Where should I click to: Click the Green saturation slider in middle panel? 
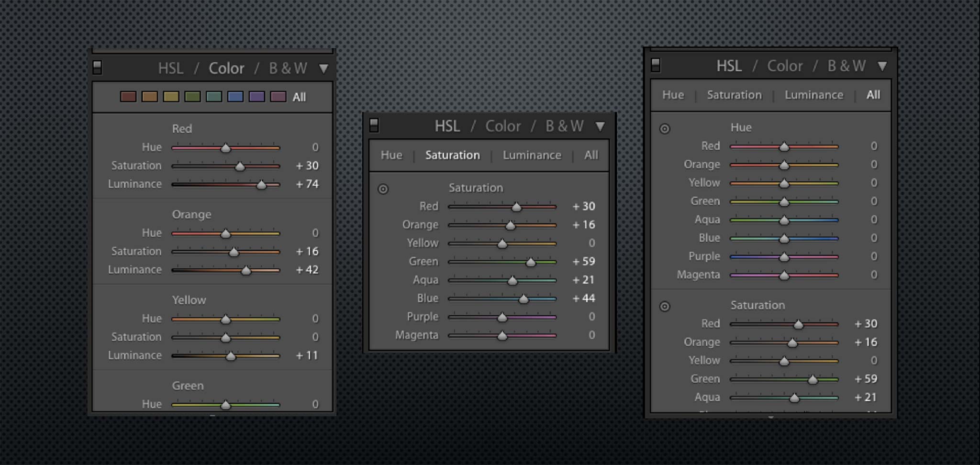point(502,262)
